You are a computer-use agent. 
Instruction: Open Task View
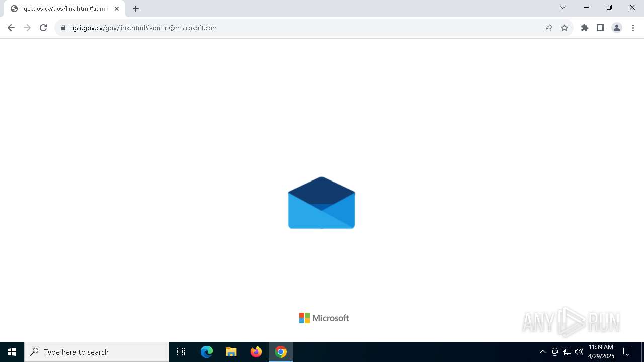tap(181, 352)
